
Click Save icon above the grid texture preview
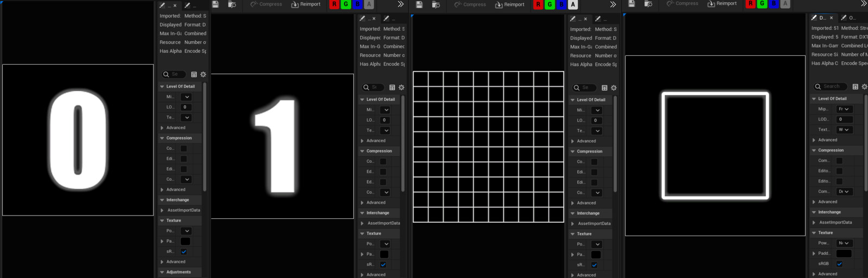click(x=419, y=4)
